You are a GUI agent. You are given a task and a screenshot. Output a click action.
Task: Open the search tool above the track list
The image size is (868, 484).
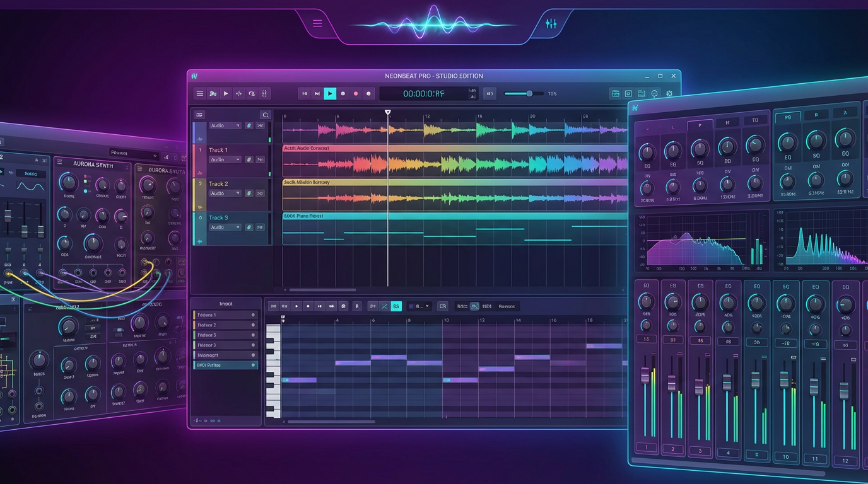click(265, 115)
